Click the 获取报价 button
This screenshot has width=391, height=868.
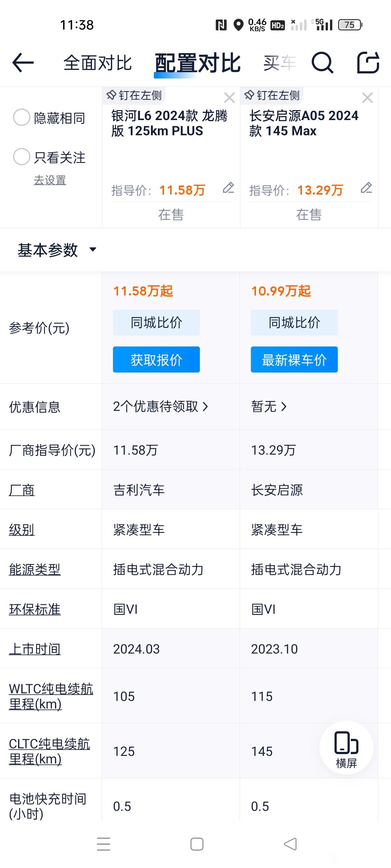156,359
